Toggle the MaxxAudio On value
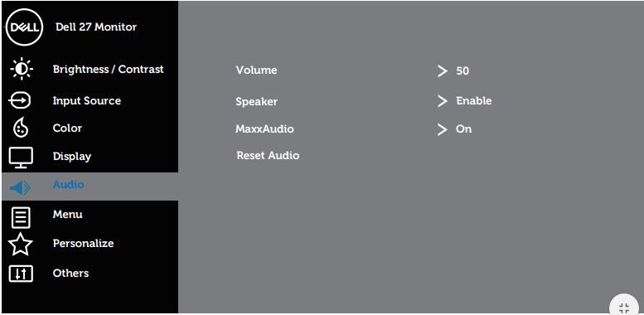 (463, 129)
